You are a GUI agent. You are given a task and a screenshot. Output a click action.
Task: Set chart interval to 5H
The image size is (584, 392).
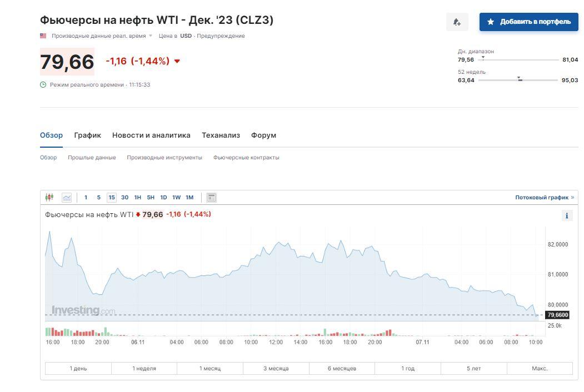coord(151,197)
